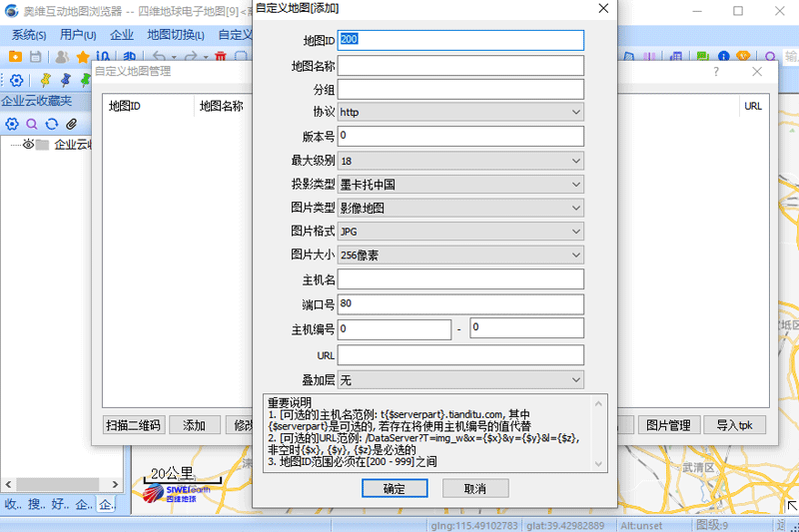799x532 pixels.
Task: Select the yellow pushpin marker tool
Action: tap(45, 80)
